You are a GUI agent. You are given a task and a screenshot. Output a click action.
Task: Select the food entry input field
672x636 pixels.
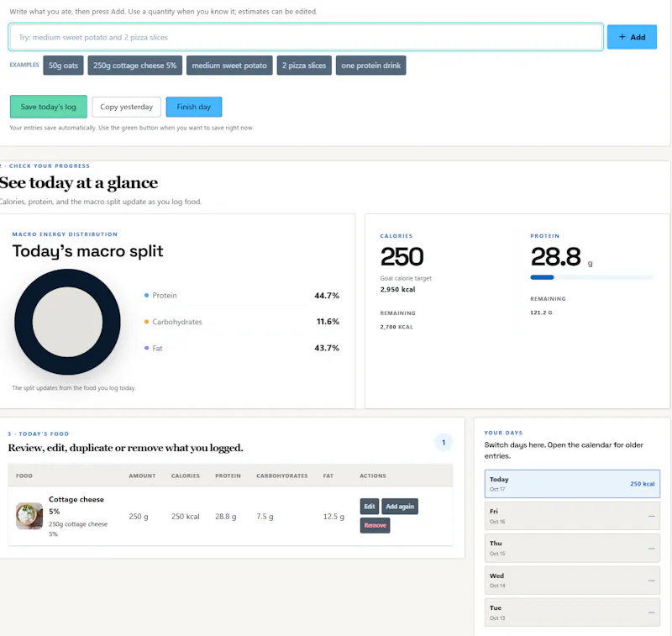(x=306, y=37)
